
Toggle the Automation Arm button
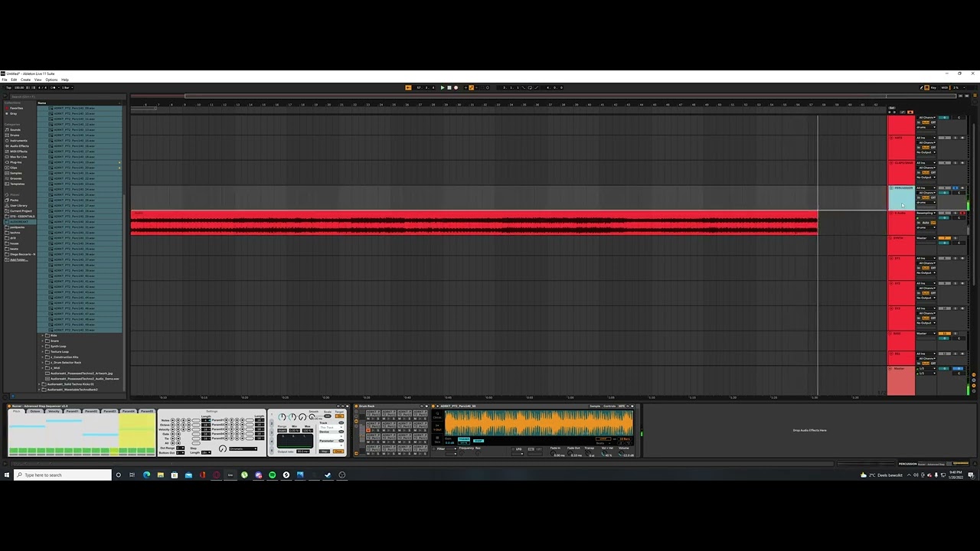pos(471,87)
